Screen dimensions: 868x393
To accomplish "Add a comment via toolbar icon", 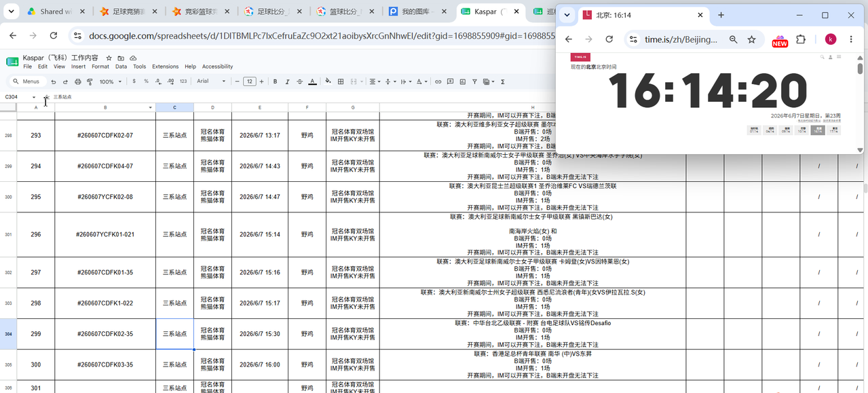I will (450, 81).
